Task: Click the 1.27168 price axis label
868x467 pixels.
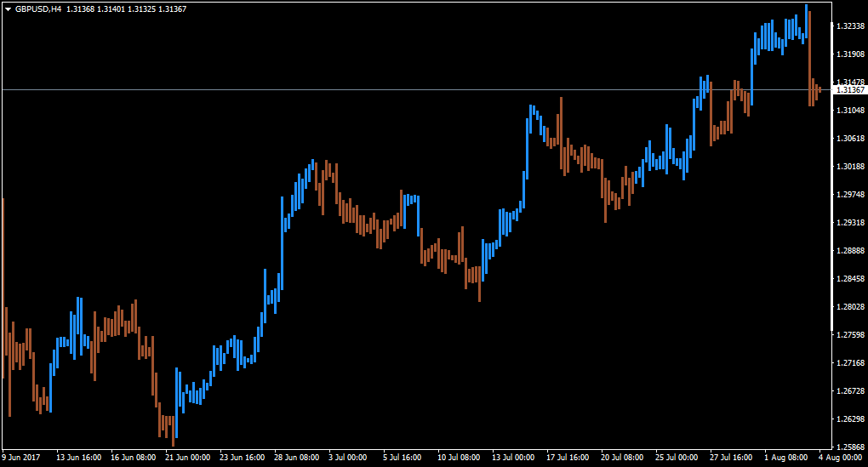Action: (x=850, y=363)
